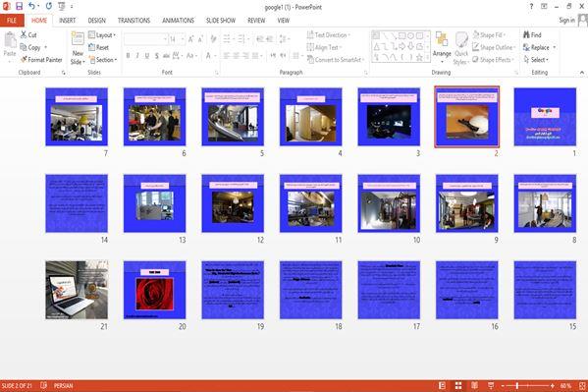Expand the Replace dropdown arrow
Viewport: 588px width, 392px height.
coord(555,47)
